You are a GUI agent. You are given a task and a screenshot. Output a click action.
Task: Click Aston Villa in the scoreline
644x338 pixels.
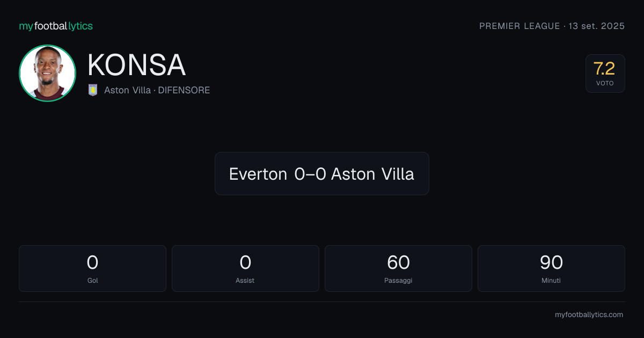(x=372, y=174)
